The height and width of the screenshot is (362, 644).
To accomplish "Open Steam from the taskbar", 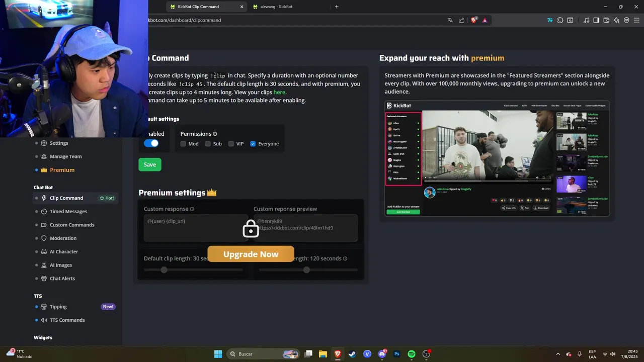I will point(352,354).
